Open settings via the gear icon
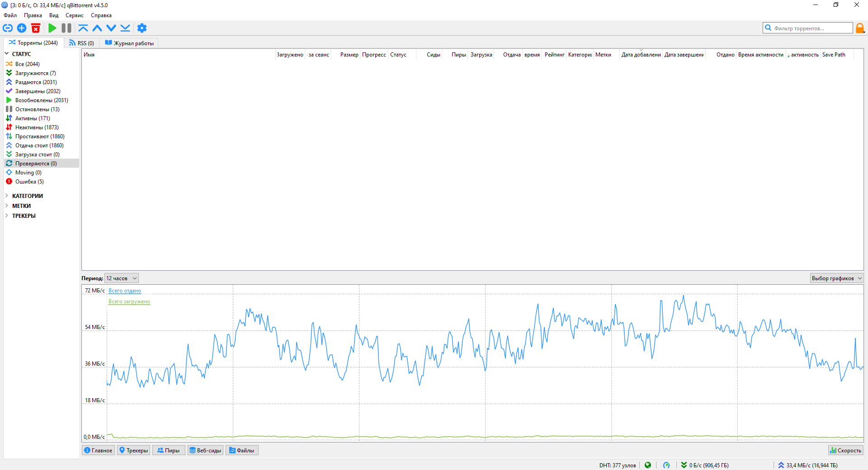The width and height of the screenshot is (868, 470). coord(142,28)
